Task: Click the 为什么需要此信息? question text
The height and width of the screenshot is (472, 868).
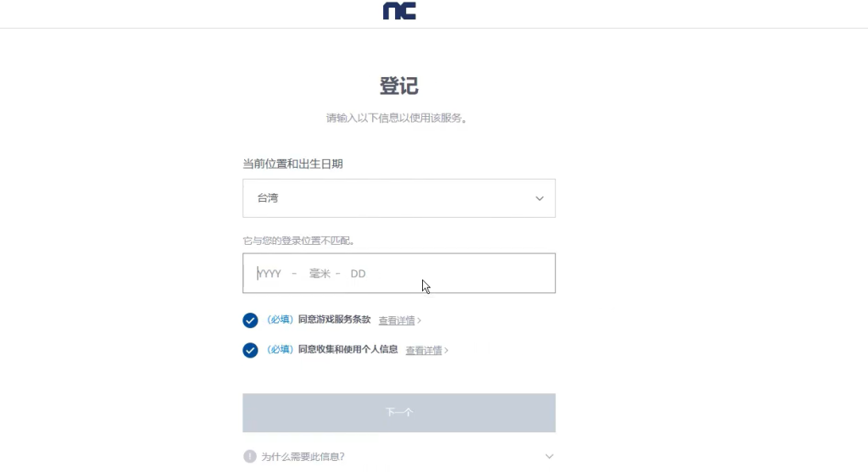Action: pyautogui.click(x=303, y=457)
